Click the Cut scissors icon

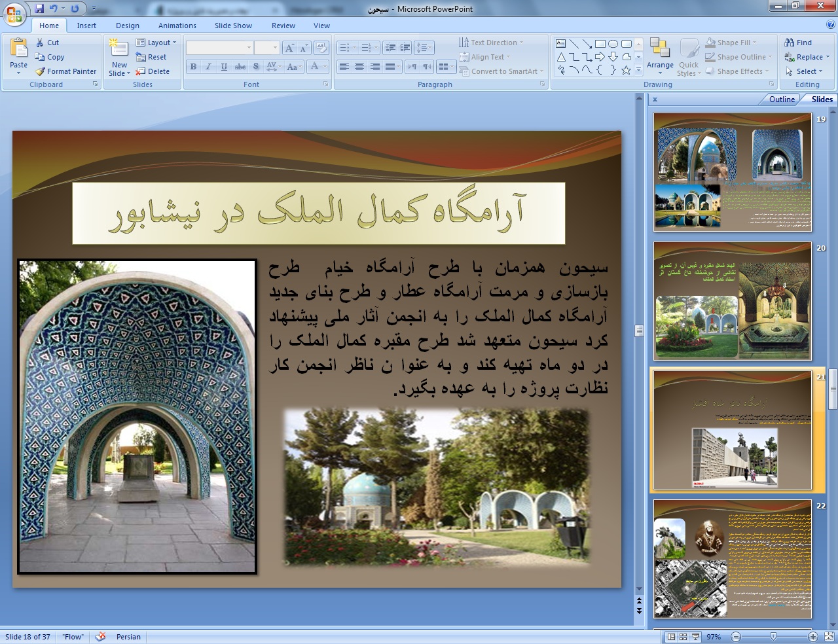click(40, 43)
